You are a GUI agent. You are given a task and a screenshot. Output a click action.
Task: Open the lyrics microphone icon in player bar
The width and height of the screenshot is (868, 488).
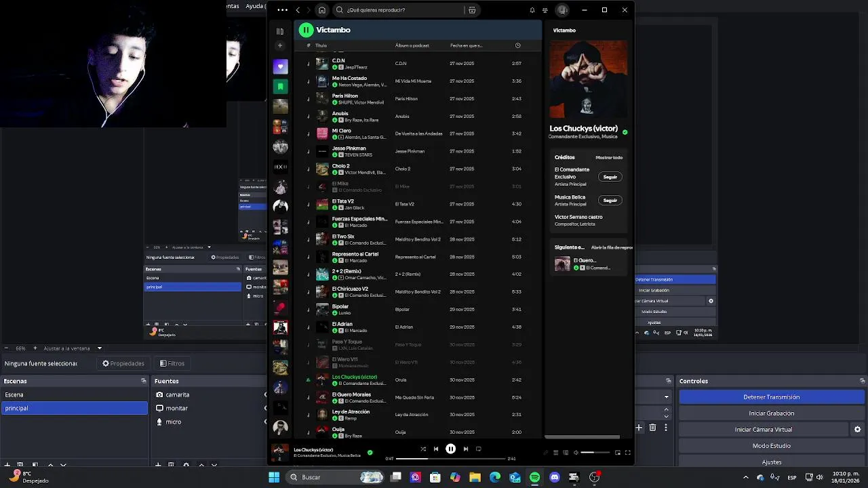545,453
